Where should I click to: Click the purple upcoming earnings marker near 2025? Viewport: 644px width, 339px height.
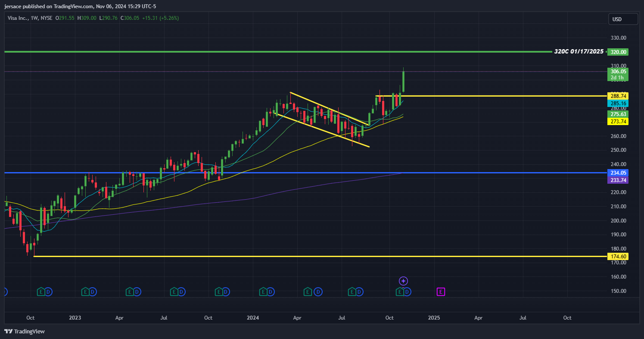441,292
